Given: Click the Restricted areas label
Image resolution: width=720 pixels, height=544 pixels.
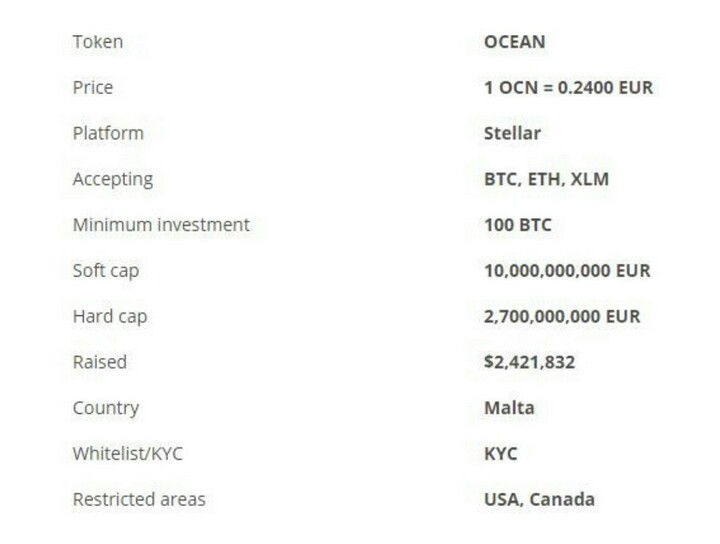Looking at the screenshot, I should coord(139,499).
